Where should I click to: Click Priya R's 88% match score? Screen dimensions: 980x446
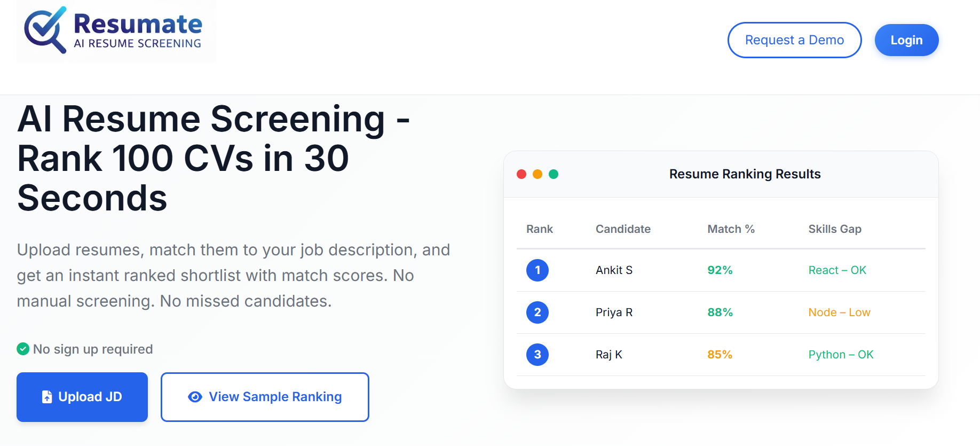[720, 312]
